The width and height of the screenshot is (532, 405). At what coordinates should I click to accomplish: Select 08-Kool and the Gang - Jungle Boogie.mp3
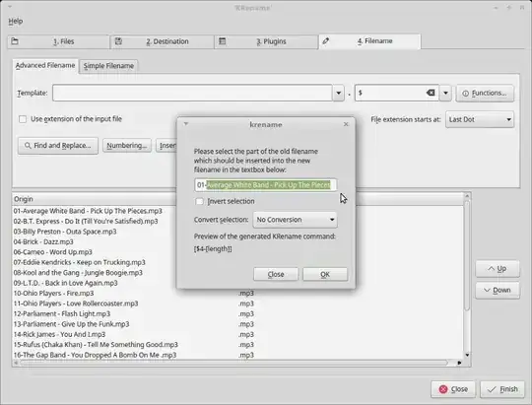[x=78, y=273]
